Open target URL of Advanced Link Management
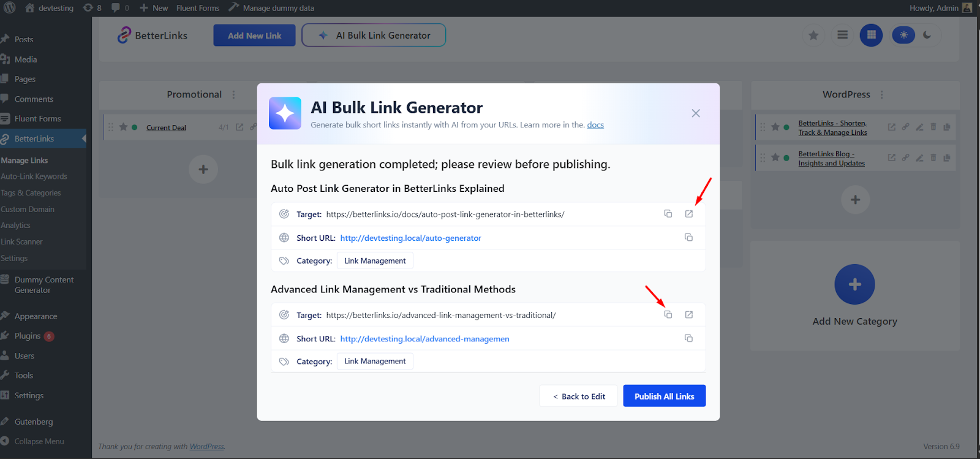This screenshot has height=459, width=980. click(x=689, y=314)
